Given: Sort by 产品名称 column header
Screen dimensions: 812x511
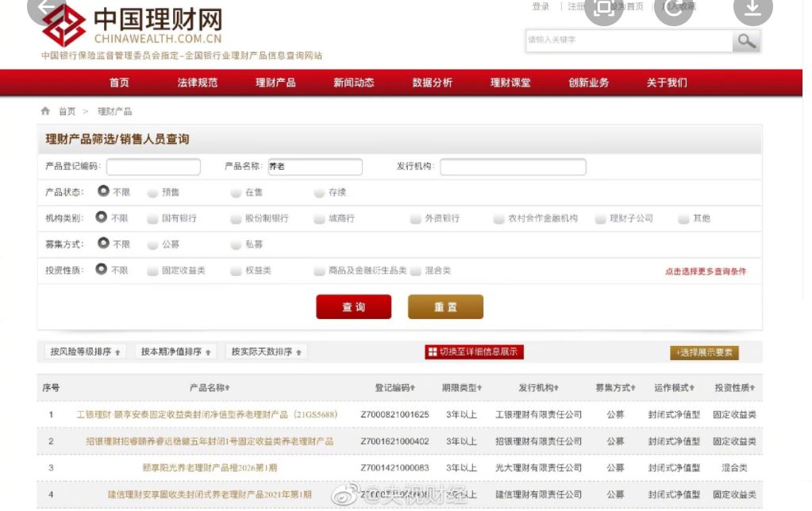Looking at the screenshot, I should (x=210, y=388).
